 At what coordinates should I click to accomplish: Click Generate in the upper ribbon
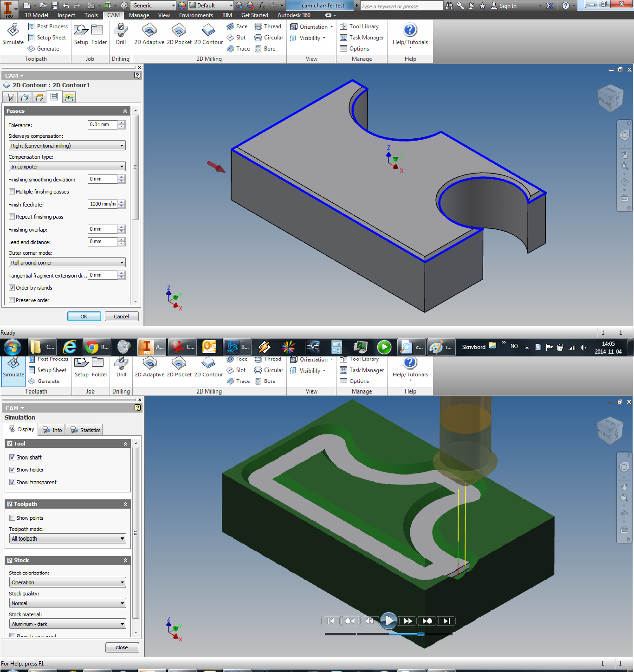click(43, 49)
